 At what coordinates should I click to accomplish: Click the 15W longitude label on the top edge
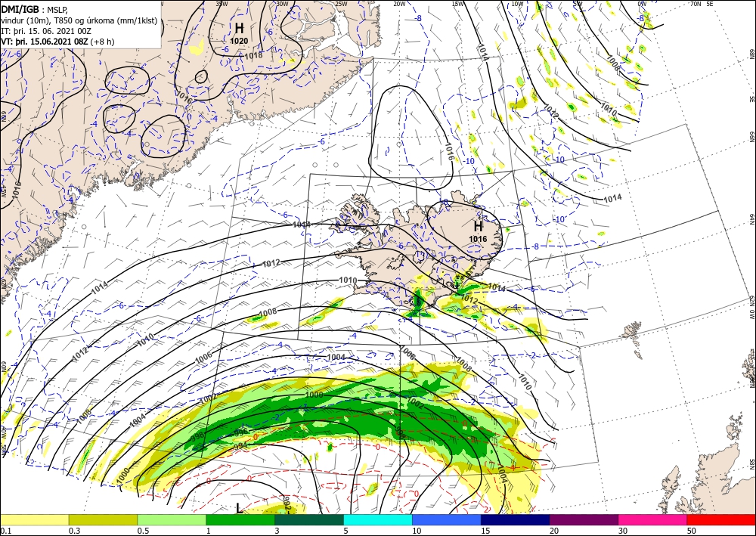click(458, 4)
